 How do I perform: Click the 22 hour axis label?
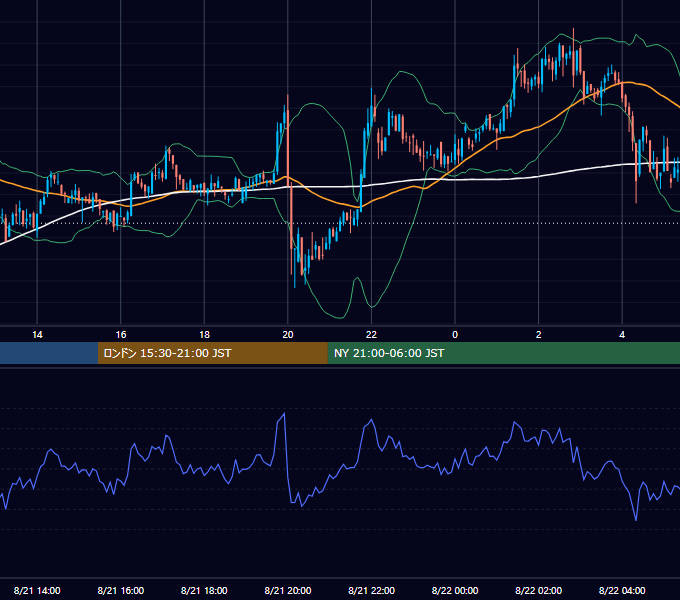click(371, 335)
